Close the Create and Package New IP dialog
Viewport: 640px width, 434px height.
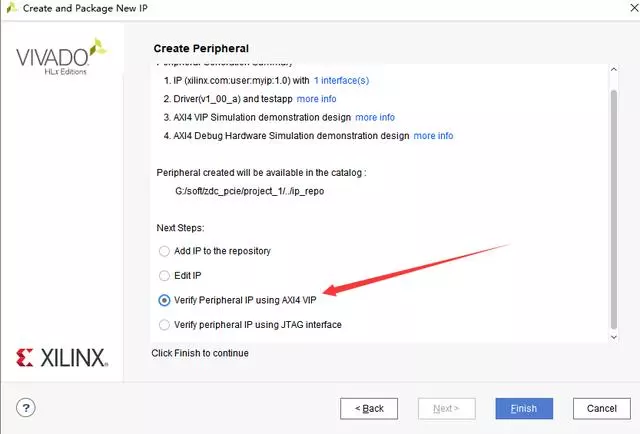click(634, 7)
